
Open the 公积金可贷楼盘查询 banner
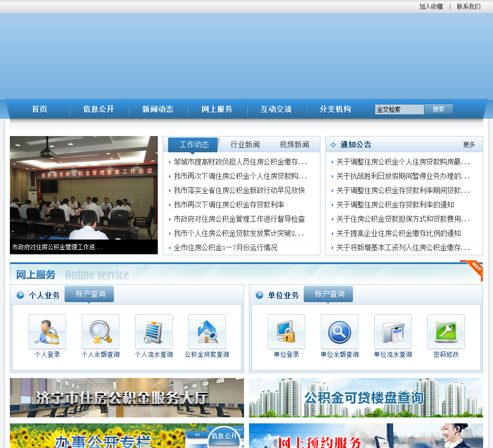coord(366,398)
